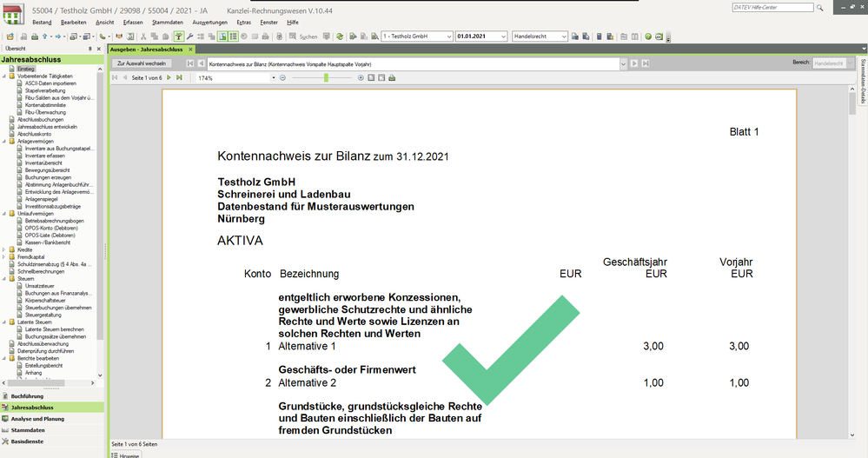The width and height of the screenshot is (868, 458).
Task: Click the print icon in main toolbar
Action: pos(35,37)
